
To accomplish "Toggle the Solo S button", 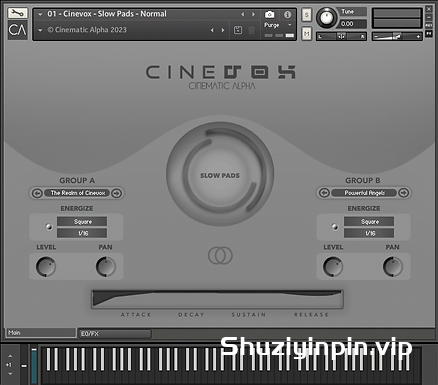I will point(307,15).
